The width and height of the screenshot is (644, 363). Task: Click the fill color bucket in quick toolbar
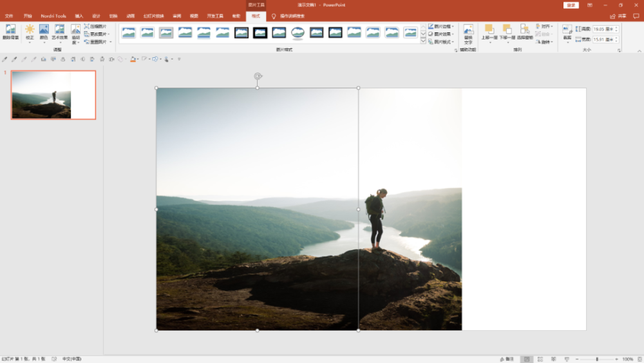point(133,59)
